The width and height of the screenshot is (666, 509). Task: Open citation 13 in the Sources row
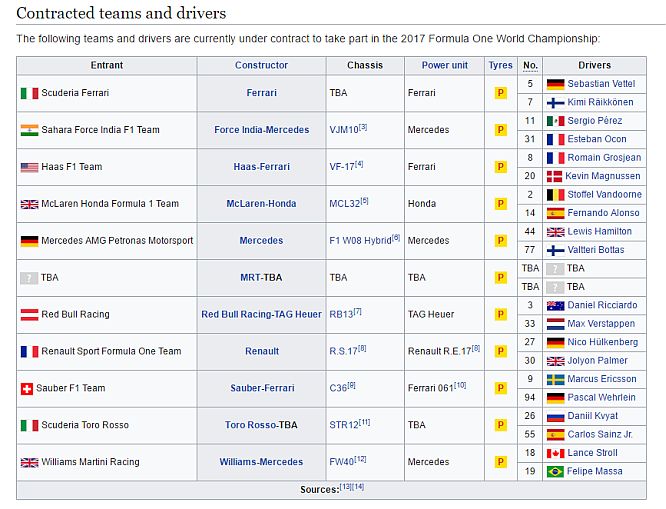tap(345, 487)
